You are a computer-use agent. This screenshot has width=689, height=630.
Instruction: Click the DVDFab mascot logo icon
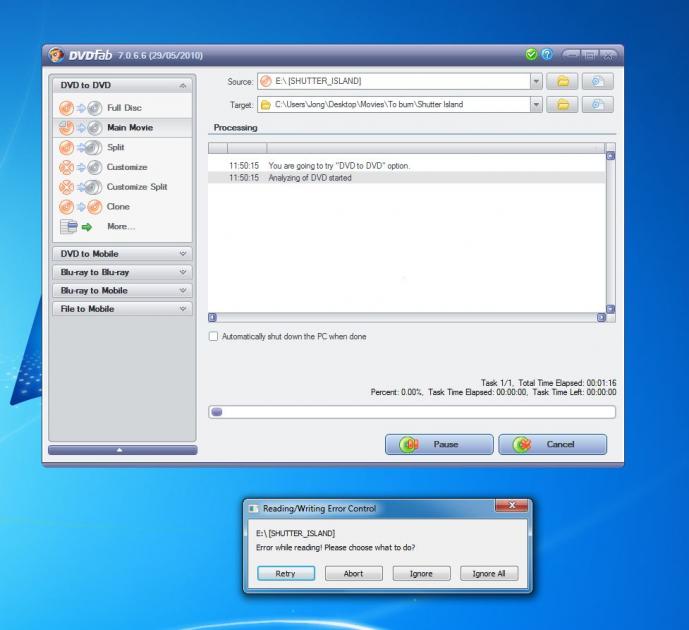tap(56, 55)
